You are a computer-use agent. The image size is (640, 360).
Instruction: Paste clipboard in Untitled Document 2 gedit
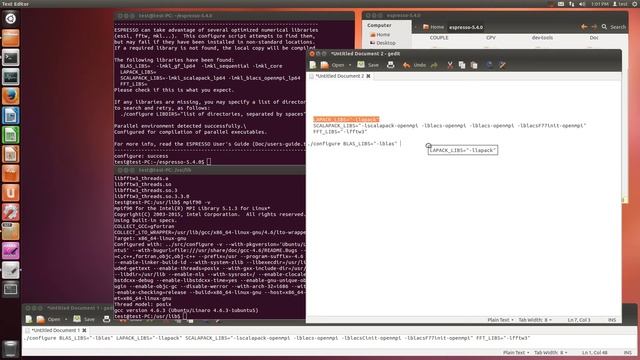[474, 65]
